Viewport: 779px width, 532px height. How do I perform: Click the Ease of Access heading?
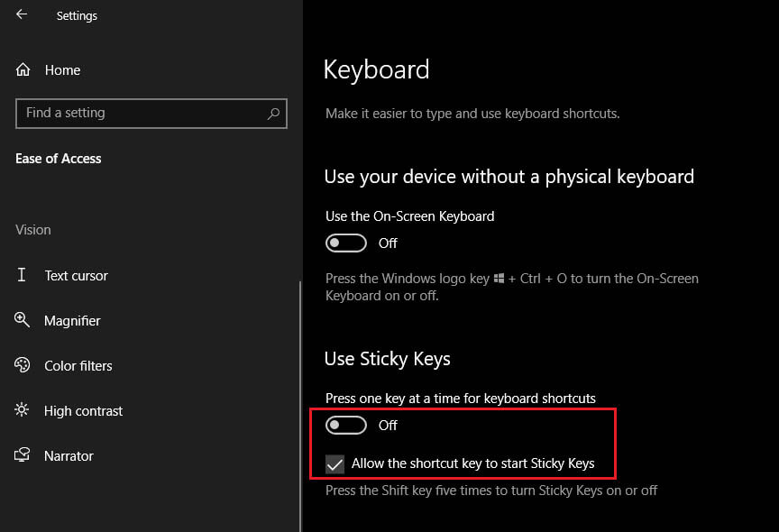coord(58,159)
